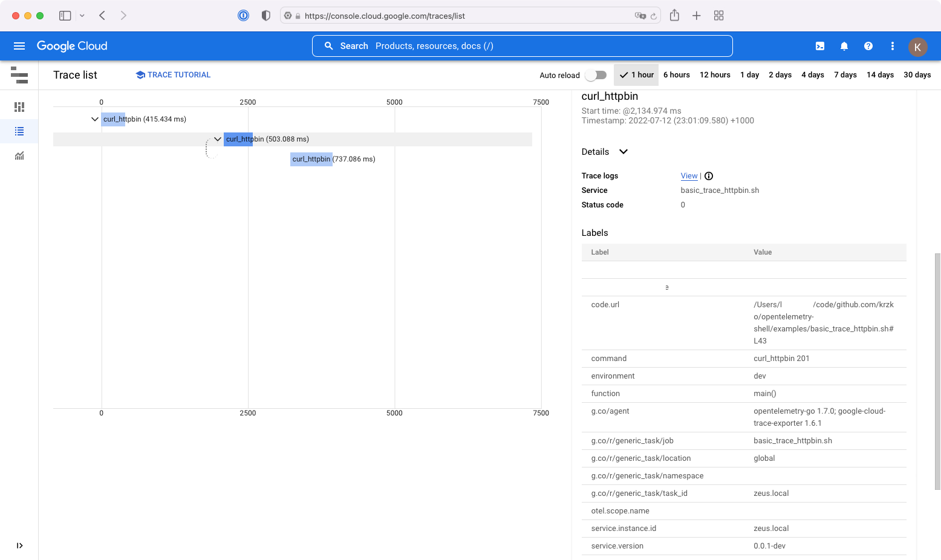Click the page vertical scrollbar

click(x=937, y=371)
